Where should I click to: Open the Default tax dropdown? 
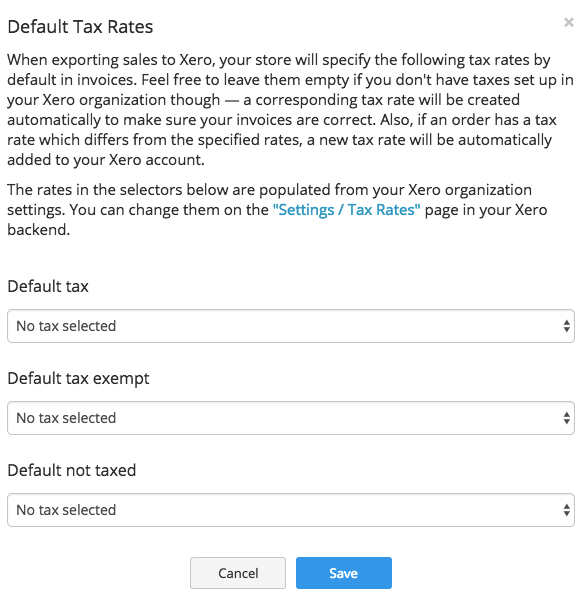291,326
